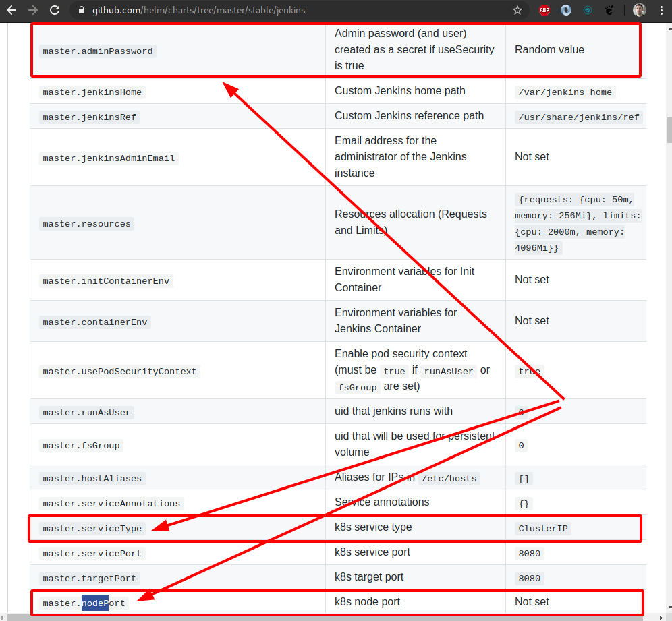This screenshot has height=621, width=672.
Task: Click the [] default for master.hostAliases
Action: click(x=524, y=479)
